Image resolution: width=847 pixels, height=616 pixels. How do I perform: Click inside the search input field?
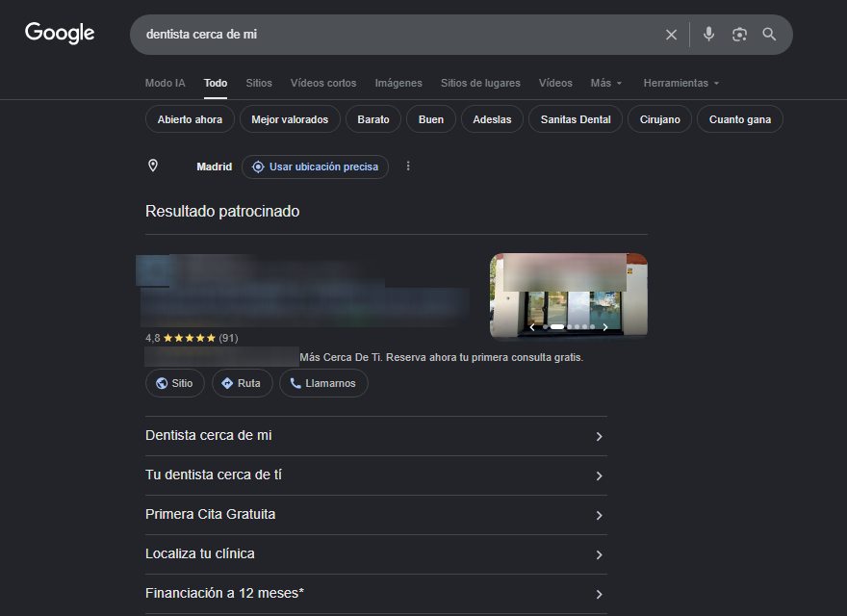tap(385, 34)
